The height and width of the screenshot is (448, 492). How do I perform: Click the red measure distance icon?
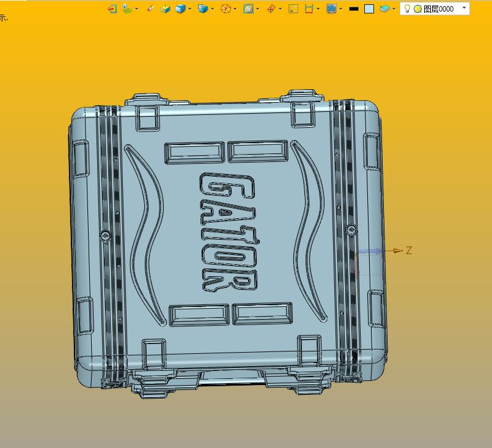(309, 9)
